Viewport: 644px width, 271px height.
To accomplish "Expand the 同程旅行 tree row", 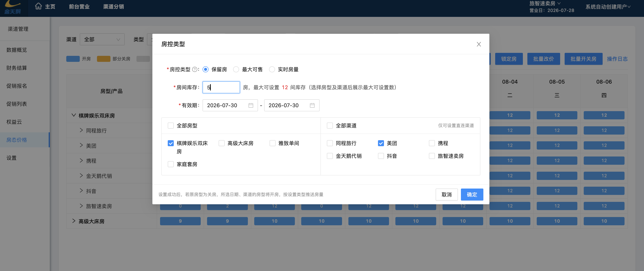I will [81, 130].
